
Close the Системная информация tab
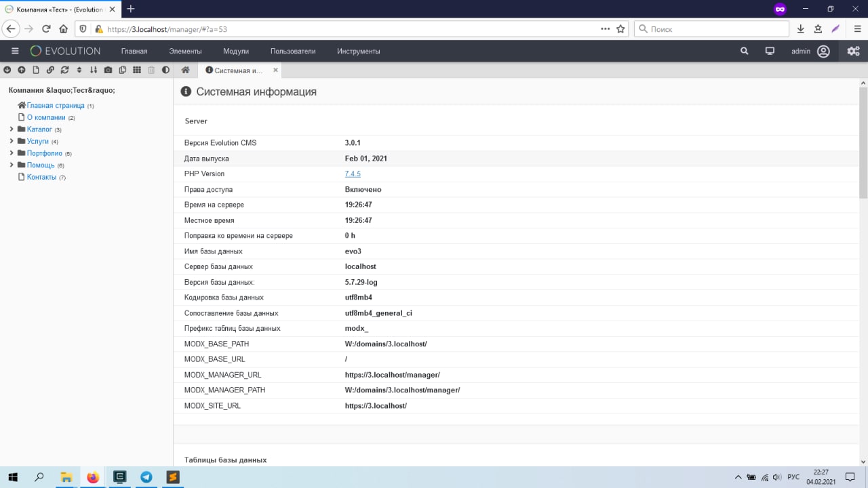tap(275, 70)
